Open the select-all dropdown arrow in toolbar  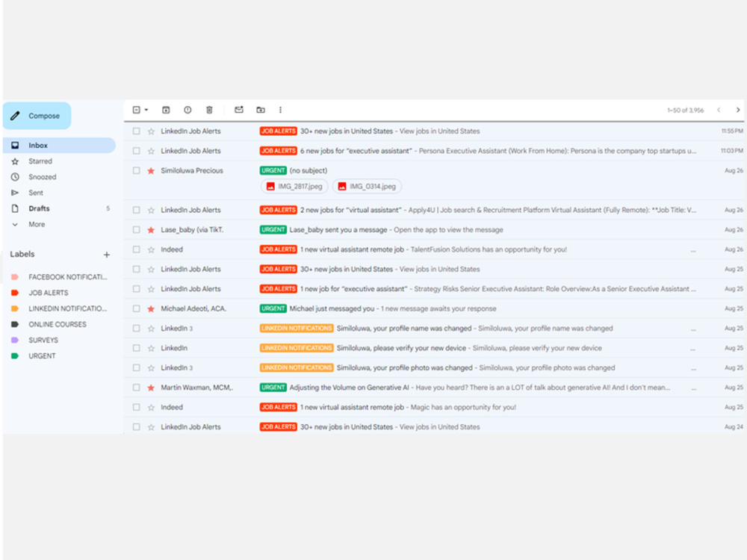[x=146, y=110]
